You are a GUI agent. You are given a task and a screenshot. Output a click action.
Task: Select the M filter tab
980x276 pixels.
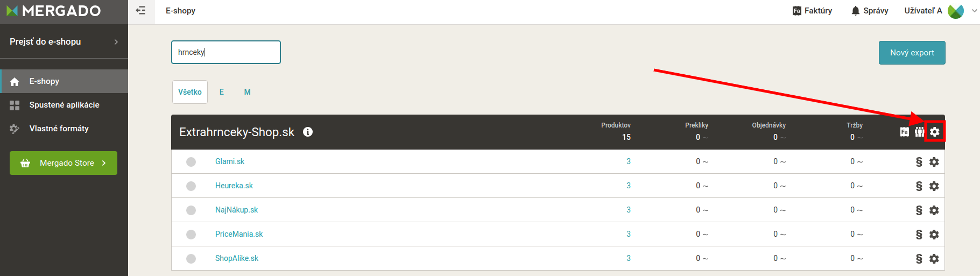point(248,92)
